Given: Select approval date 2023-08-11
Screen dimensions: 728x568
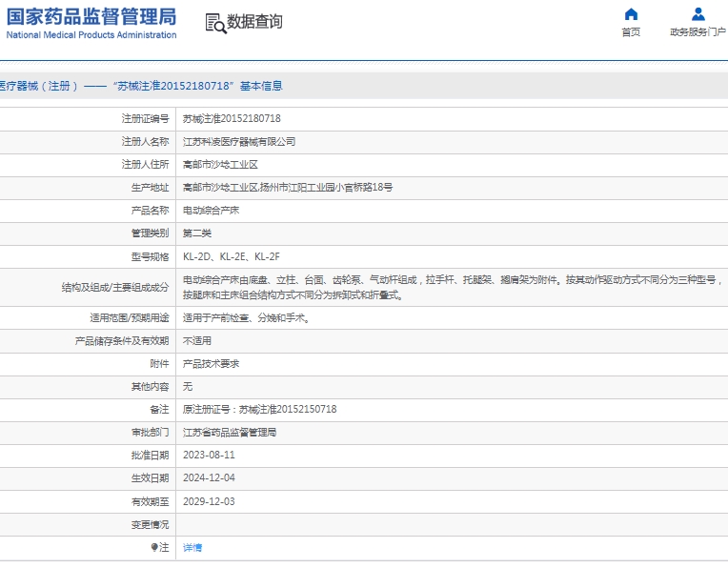Looking at the screenshot, I should tap(209, 455).
